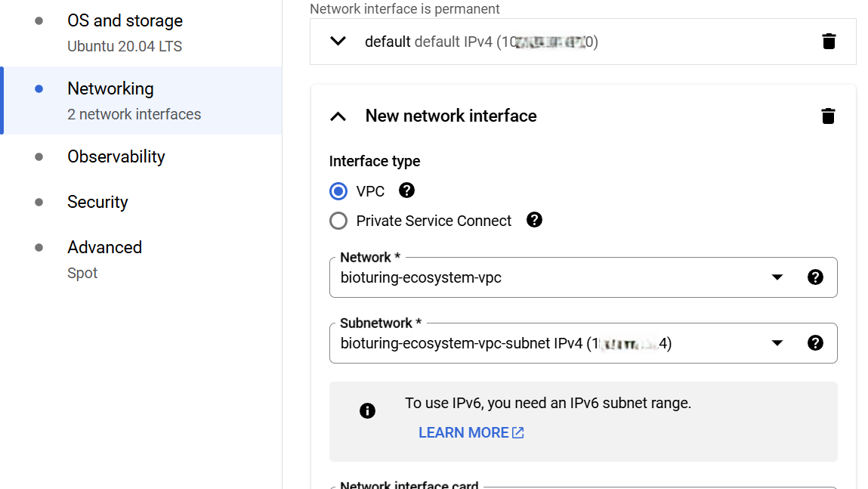This screenshot has width=868, height=489.
Task: Delete the New network interface
Action: tap(828, 116)
